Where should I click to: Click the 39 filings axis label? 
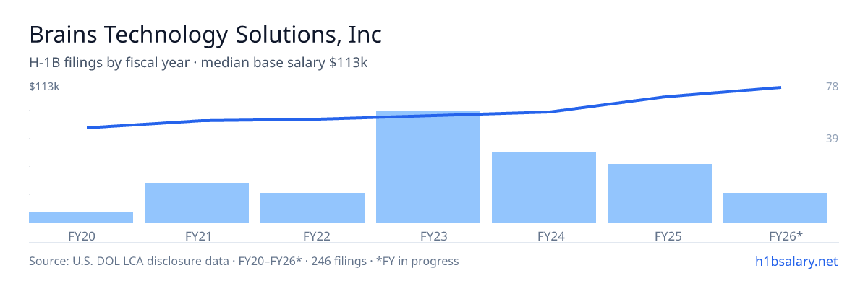[x=832, y=138]
